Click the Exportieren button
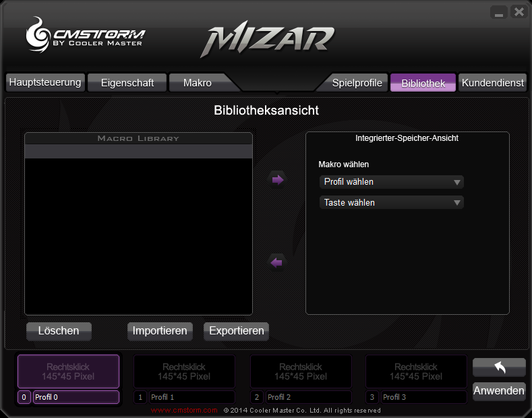This screenshot has width=532, height=418. pyautogui.click(x=237, y=331)
